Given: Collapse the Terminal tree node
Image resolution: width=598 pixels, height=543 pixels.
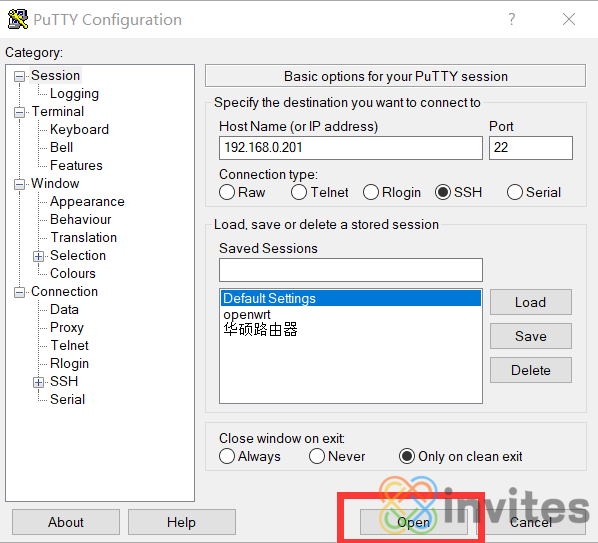Looking at the screenshot, I should pyautogui.click(x=19, y=112).
